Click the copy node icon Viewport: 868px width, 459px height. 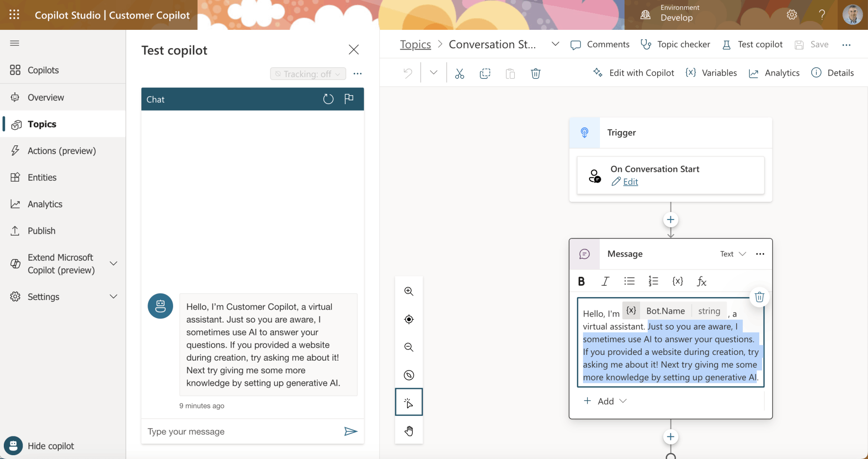point(485,73)
